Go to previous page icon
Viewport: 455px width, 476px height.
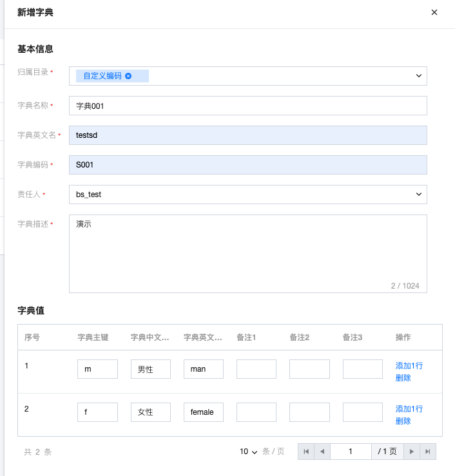tap(322, 452)
